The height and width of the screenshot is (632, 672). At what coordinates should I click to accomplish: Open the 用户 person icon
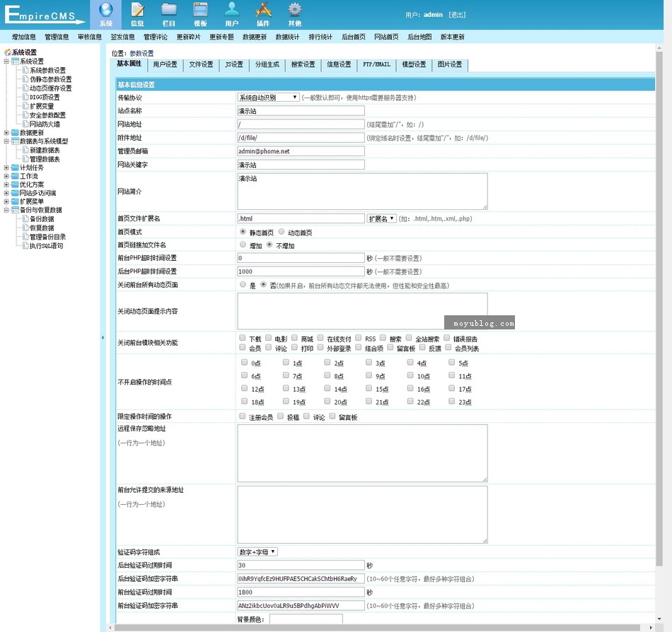[231, 9]
